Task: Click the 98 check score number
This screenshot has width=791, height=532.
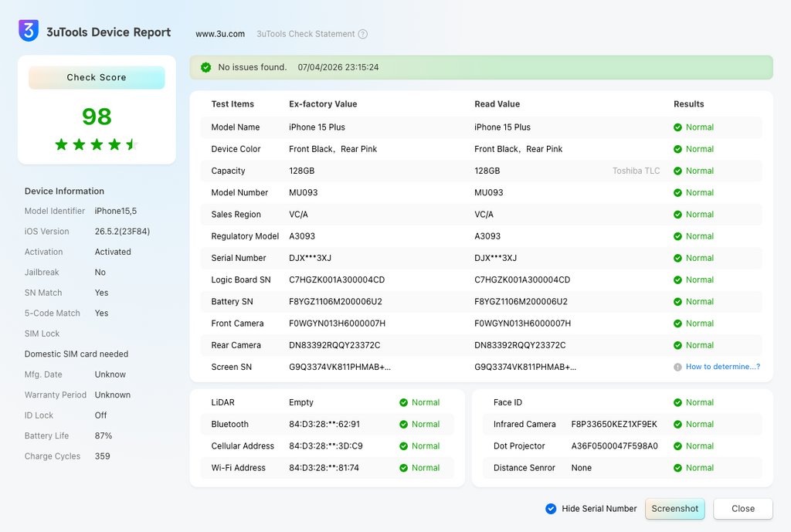Action: [x=97, y=117]
